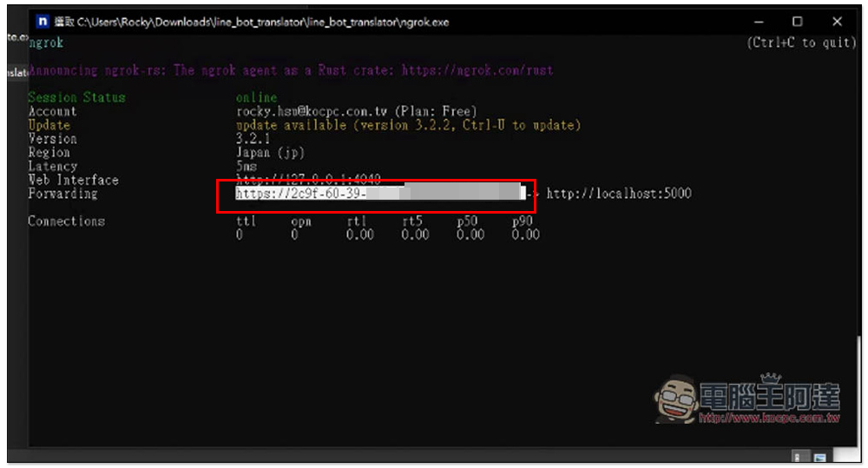Close the ngrok.exe window

[837, 22]
